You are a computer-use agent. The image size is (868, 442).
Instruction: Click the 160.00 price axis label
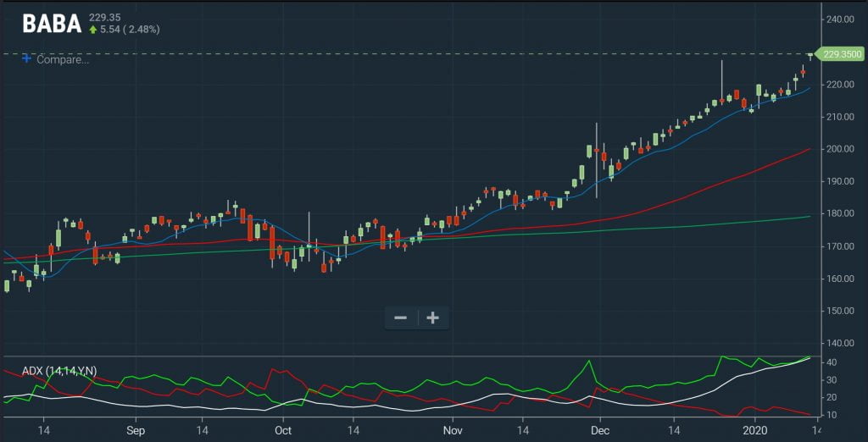click(842, 279)
